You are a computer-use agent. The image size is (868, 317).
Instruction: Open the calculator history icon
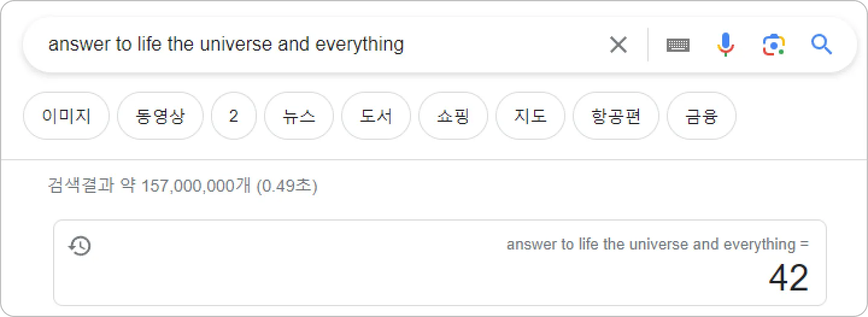tap(80, 246)
